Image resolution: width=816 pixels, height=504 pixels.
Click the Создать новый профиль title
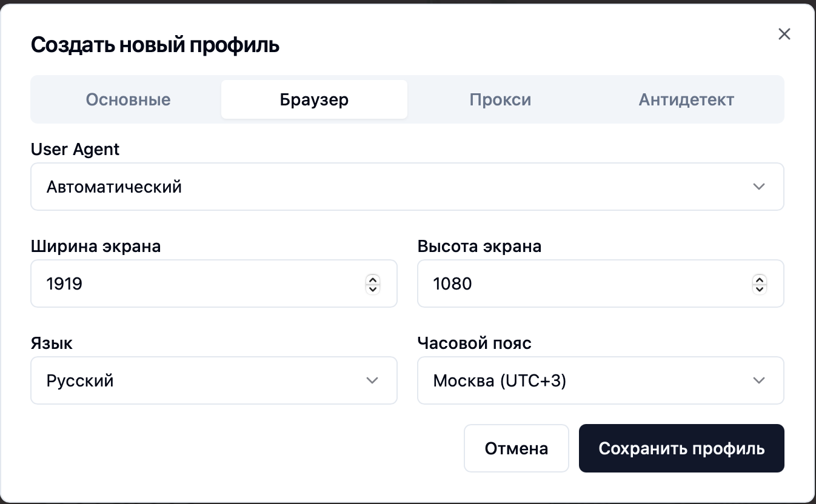(155, 44)
